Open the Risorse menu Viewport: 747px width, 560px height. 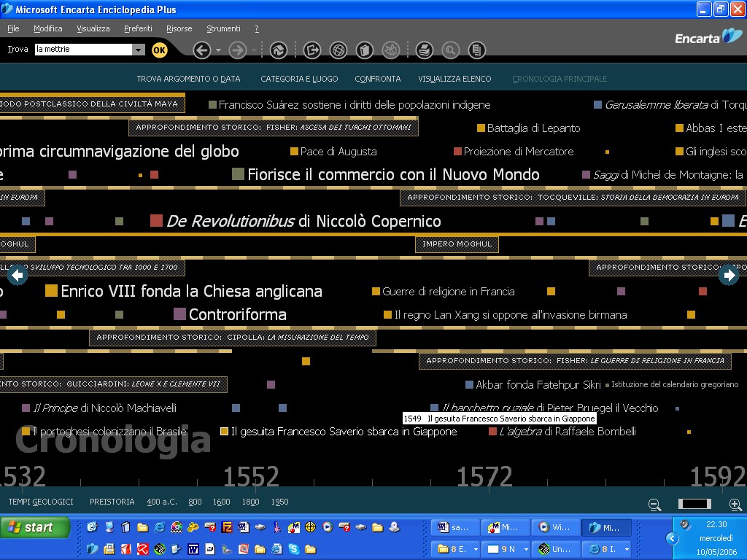coord(179,28)
